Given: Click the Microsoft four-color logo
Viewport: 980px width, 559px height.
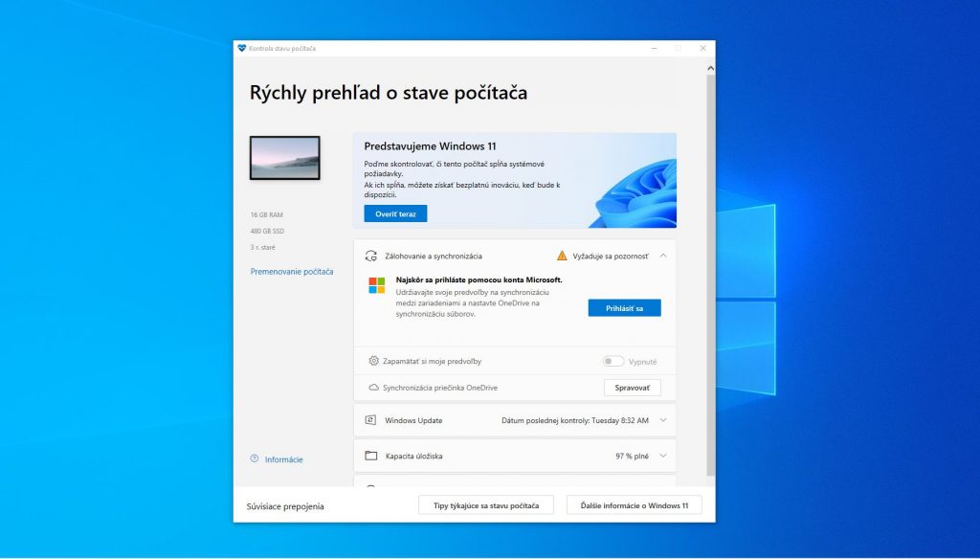Looking at the screenshot, I should (377, 286).
